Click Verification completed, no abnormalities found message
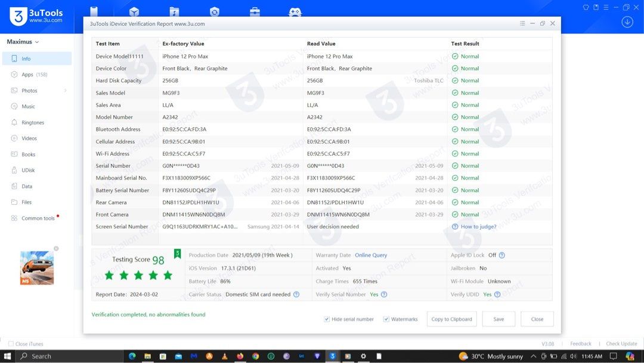Viewport: 644px width, 363px height. coord(148,315)
